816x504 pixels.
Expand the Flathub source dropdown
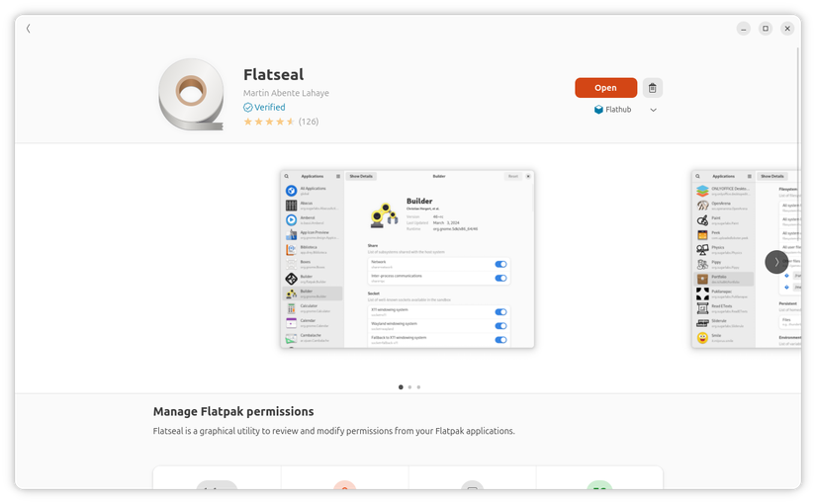pos(653,110)
